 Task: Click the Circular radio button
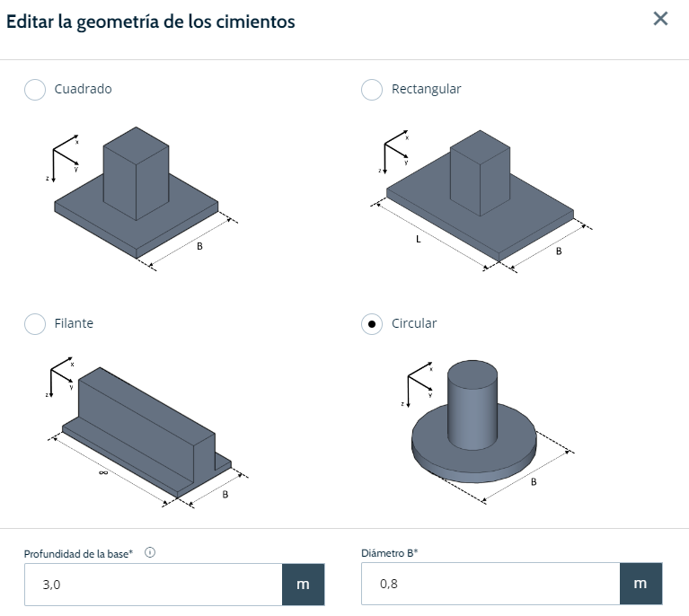pos(371,324)
